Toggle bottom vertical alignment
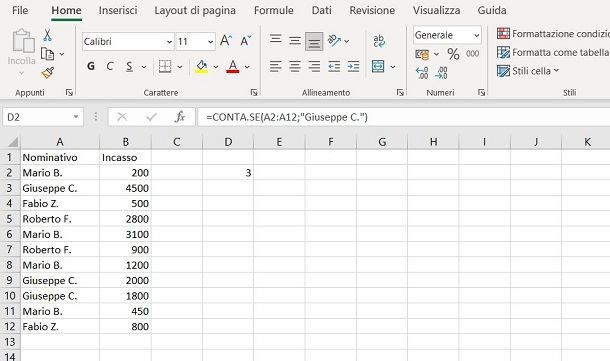The width and height of the screenshot is (610, 361). click(x=314, y=41)
